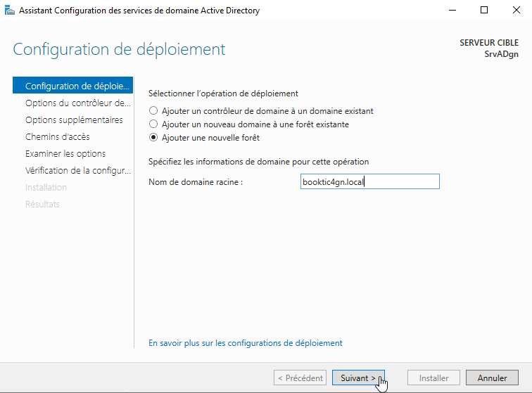This screenshot has width=532, height=393.
Task: Switch to 'Chemins d'accès' step
Action: tap(57, 136)
